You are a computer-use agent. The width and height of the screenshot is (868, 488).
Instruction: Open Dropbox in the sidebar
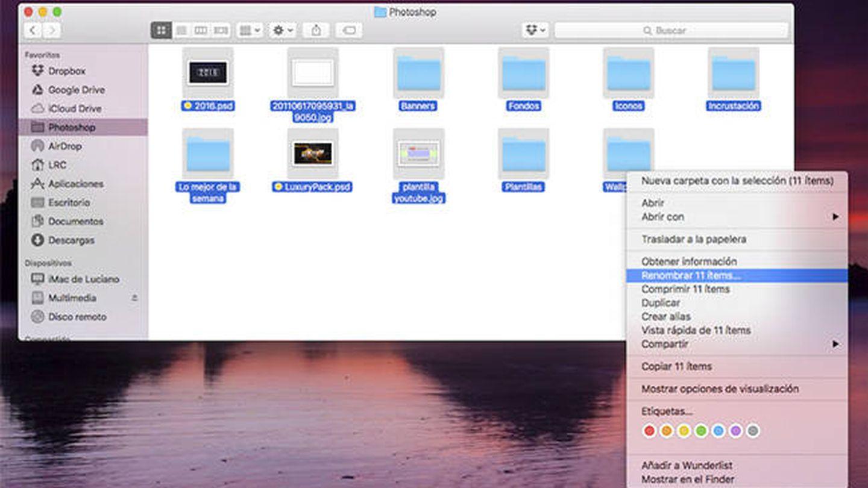pos(66,71)
